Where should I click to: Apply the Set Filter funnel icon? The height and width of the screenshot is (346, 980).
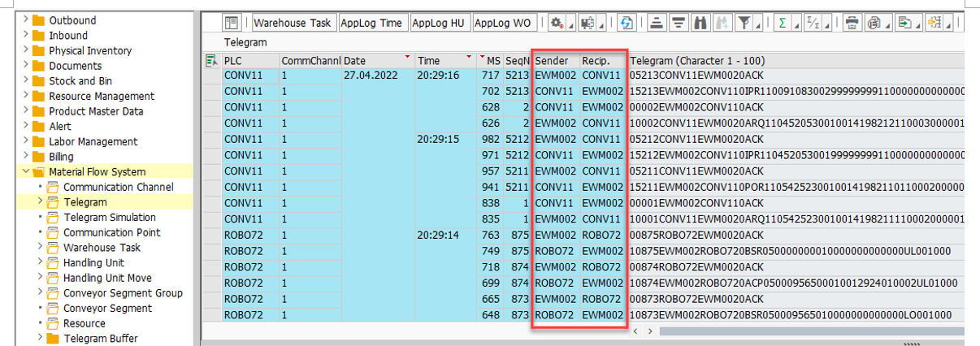coord(743,23)
